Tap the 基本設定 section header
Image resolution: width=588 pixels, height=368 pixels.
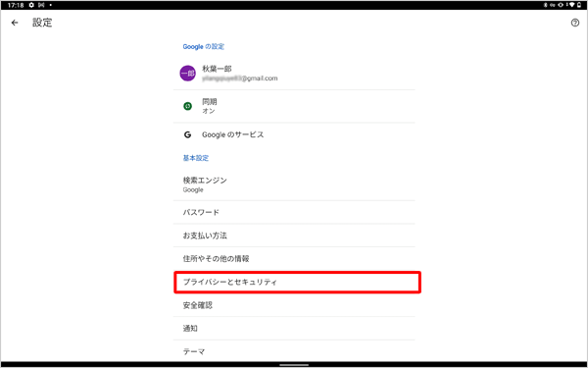(x=196, y=158)
